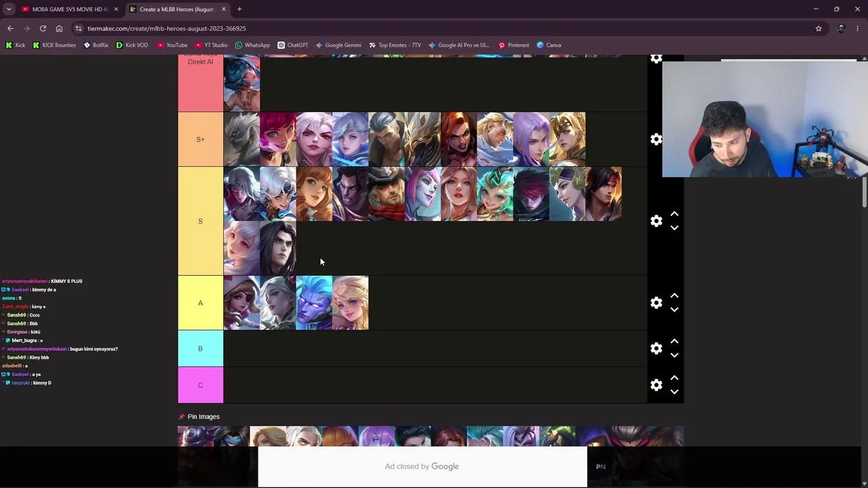Open the Pinterest bookmark
This screenshot has height=488, width=868.
click(x=513, y=45)
